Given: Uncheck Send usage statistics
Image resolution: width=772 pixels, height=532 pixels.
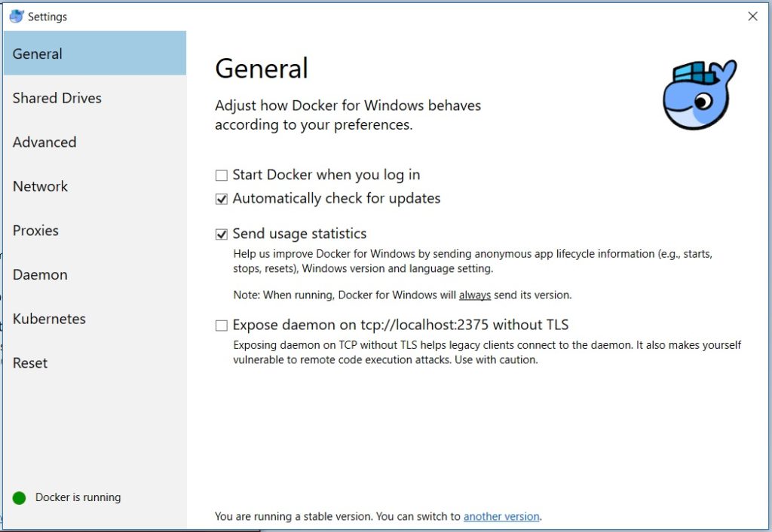Looking at the screenshot, I should click(222, 234).
